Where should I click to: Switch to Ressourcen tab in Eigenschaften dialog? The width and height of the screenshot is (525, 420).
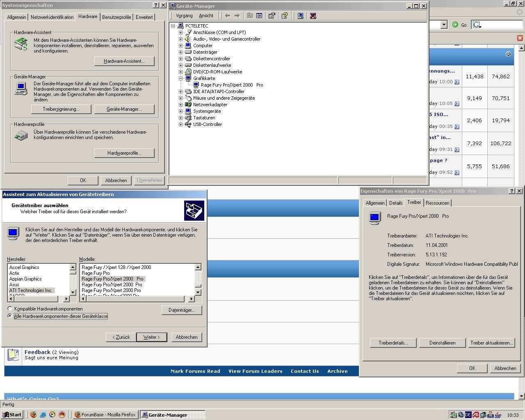point(437,203)
